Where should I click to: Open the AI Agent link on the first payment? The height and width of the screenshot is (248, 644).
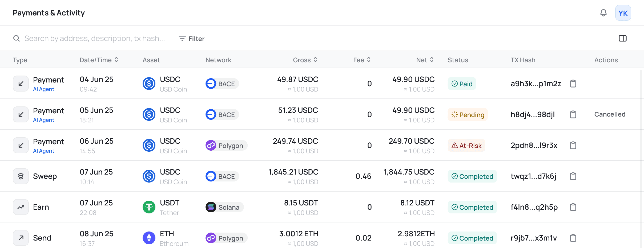(43, 89)
